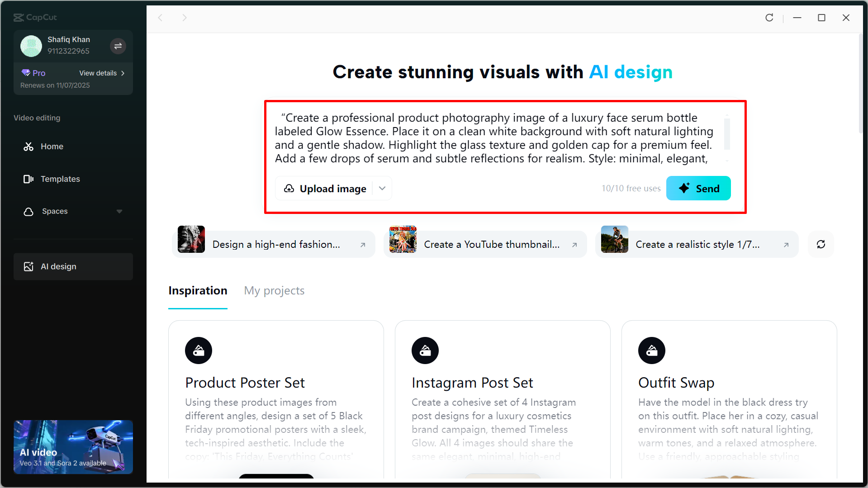Open the AI video promo banner
868x488 pixels.
coord(73,447)
